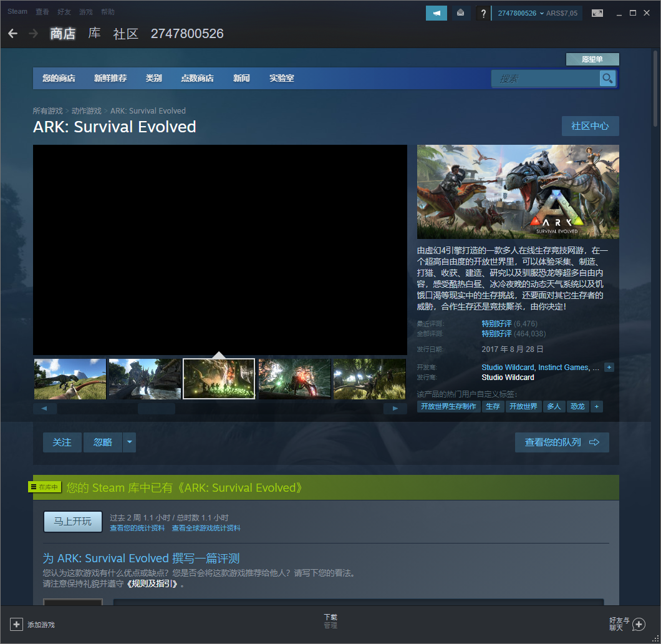661x644 pixels.
Task: Open 社区中心 community hub
Action: pyautogui.click(x=590, y=125)
